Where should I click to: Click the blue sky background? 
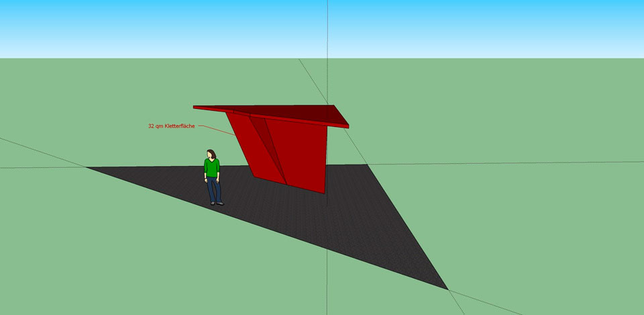tap(470, 27)
